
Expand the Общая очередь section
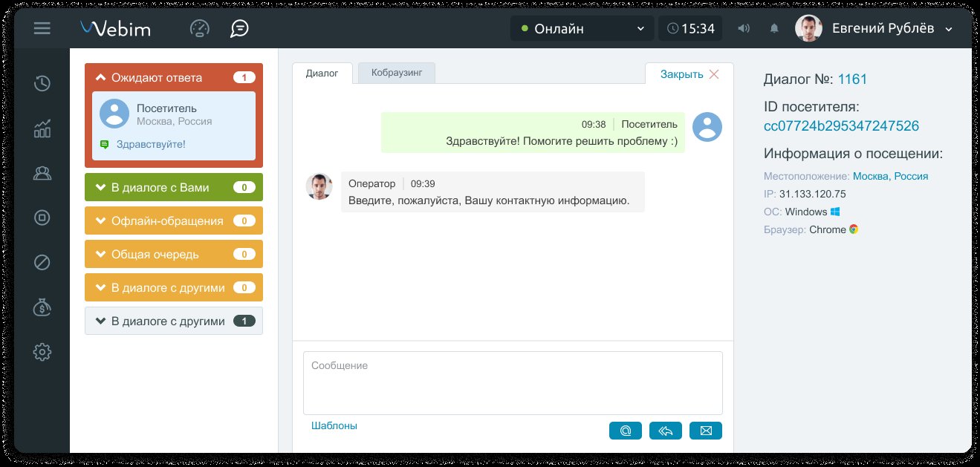174,254
